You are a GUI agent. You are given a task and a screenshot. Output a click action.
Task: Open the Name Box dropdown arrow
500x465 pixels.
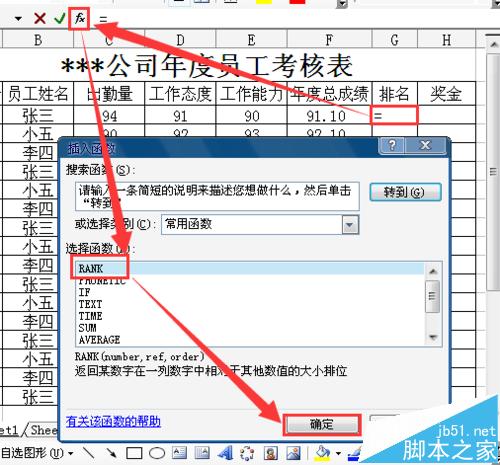pos(18,19)
